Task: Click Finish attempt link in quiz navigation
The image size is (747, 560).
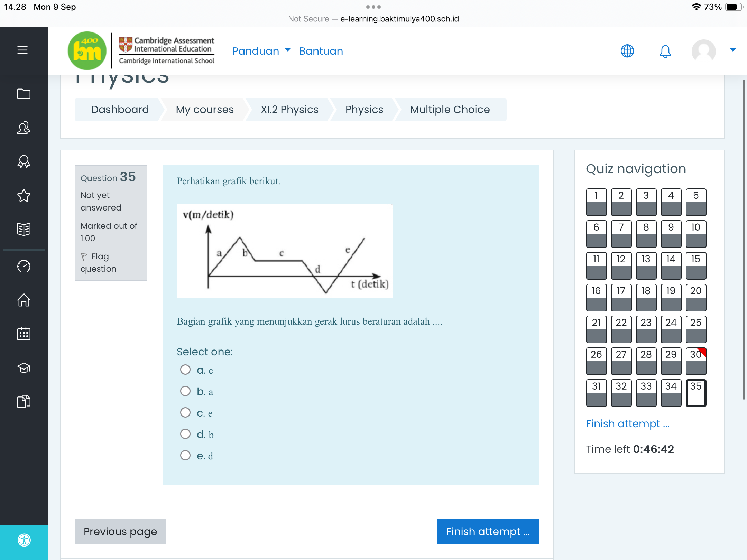Action: tap(627, 424)
